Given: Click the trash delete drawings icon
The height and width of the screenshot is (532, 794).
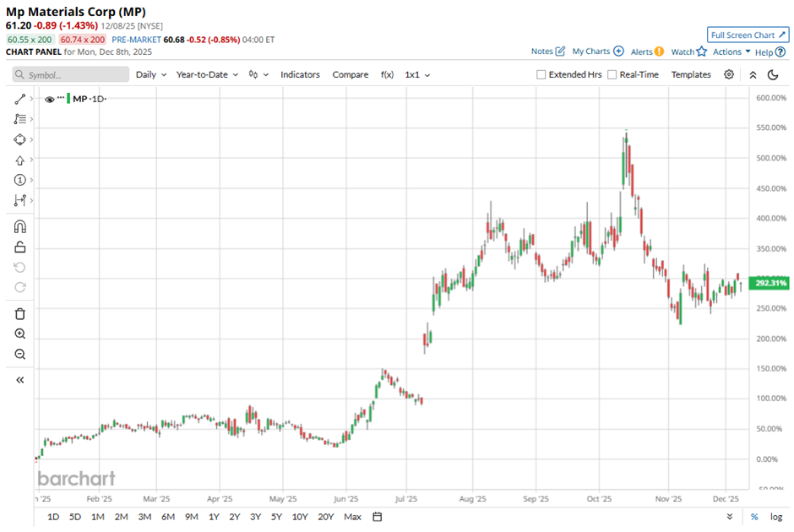Looking at the screenshot, I should point(19,314).
